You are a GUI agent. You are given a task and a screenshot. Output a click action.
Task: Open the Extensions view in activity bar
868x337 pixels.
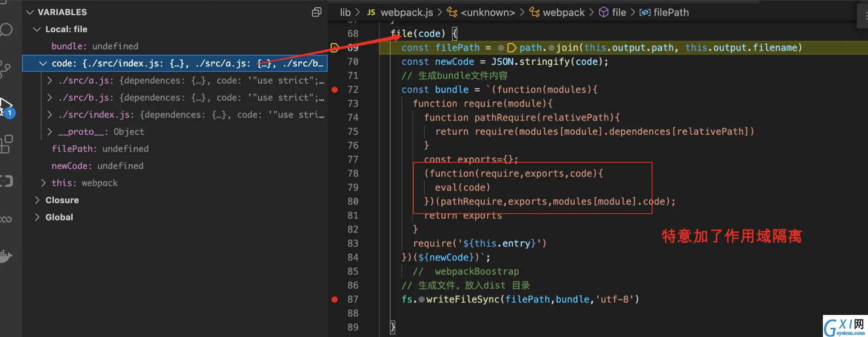[6, 144]
